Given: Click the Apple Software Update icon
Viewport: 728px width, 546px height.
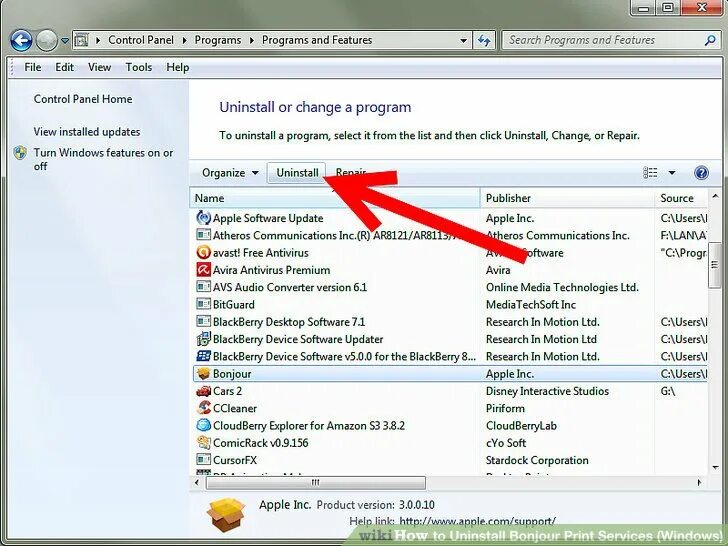Looking at the screenshot, I should [x=203, y=218].
